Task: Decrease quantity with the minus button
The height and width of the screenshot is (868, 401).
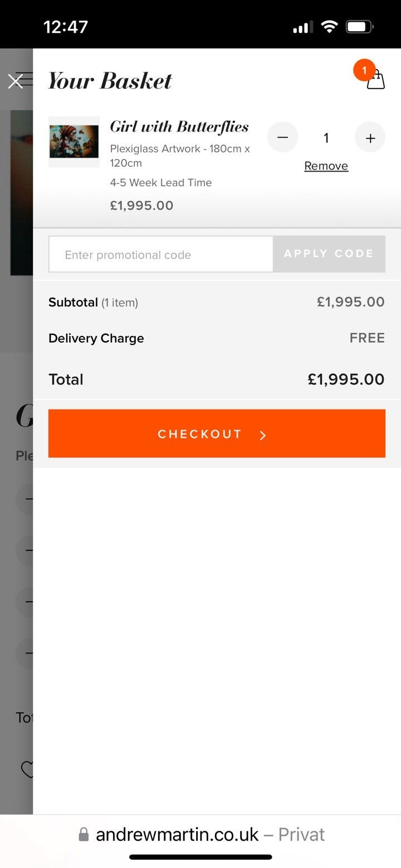Action: pyautogui.click(x=283, y=138)
